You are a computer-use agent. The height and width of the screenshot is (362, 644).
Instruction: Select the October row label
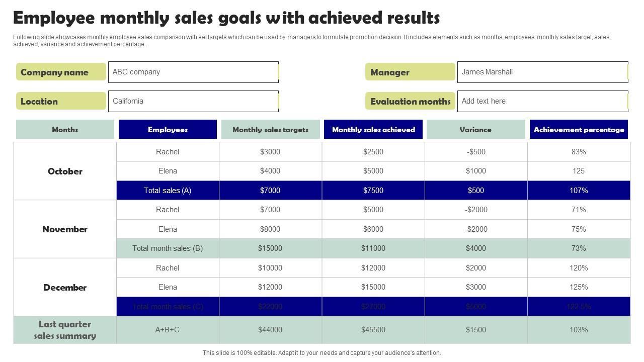[x=65, y=171]
